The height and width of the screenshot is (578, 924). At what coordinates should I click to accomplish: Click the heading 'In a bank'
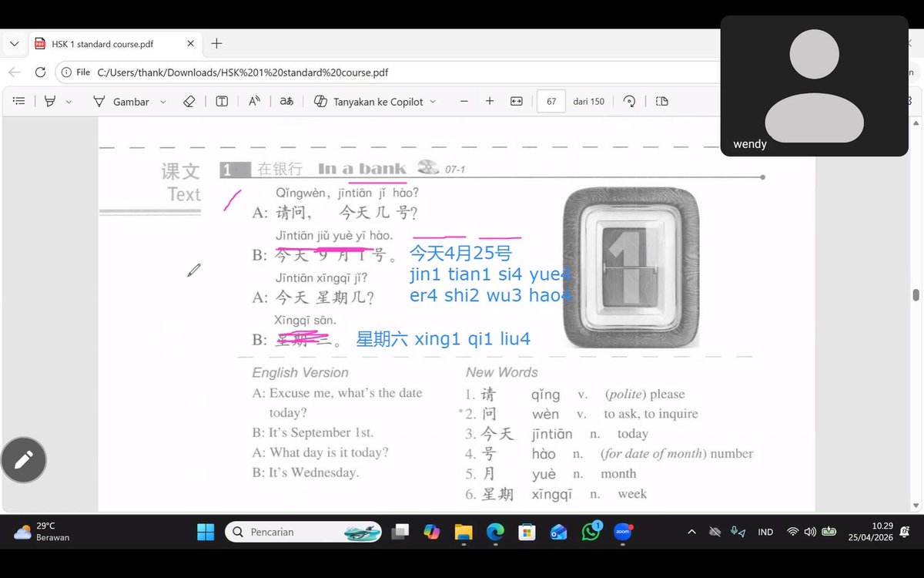(x=362, y=168)
